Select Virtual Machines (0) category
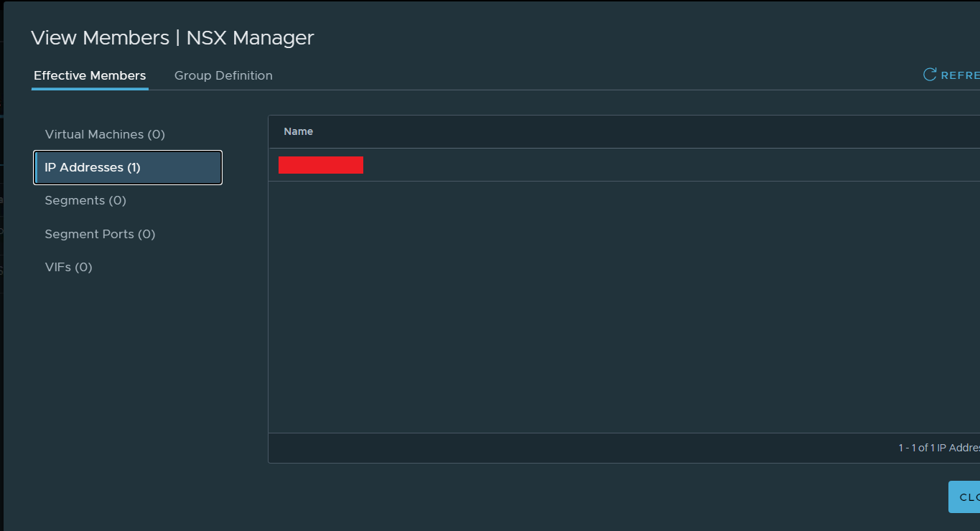 click(x=105, y=134)
